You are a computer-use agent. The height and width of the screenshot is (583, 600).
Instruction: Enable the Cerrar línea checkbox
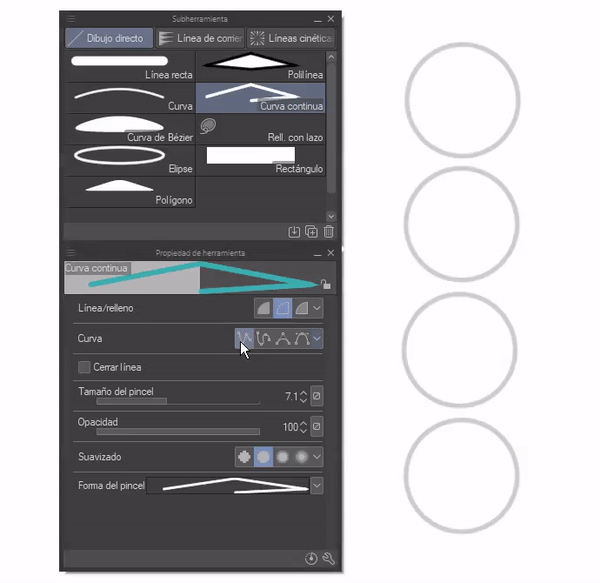click(x=84, y=367)
